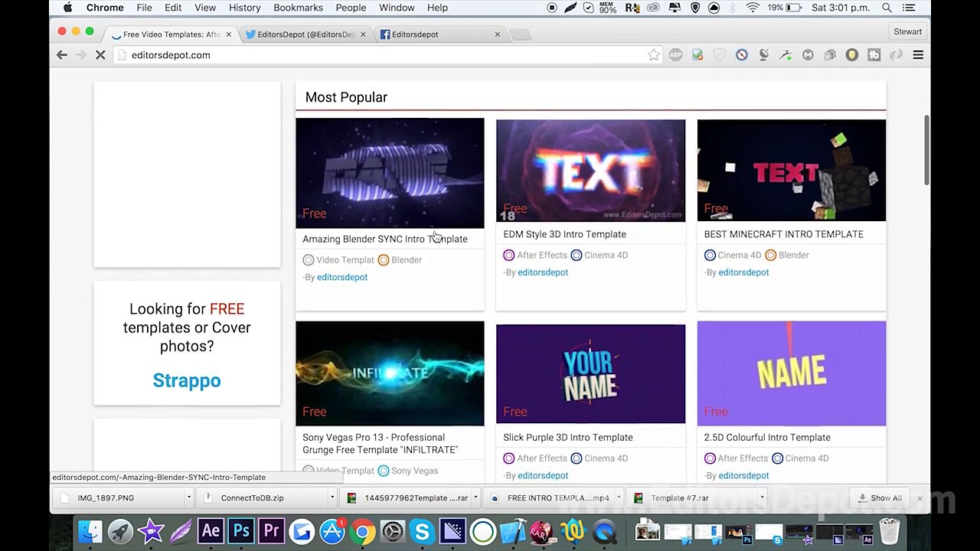Open Xcode hammer icon in dock
980x551 pixels.
point(512,531)
